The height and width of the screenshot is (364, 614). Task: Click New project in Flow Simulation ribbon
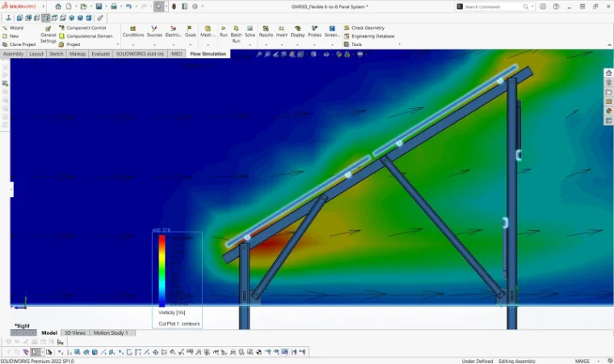pyautogui.click(x=11, y=36)
